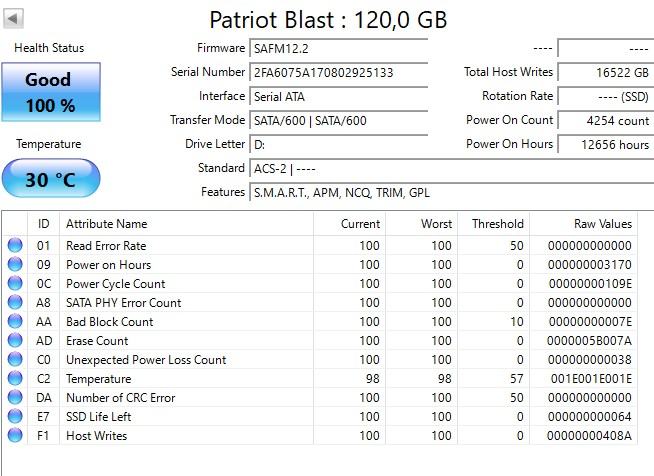The width and height of the screenshot is (654, 476).
Task: Click the previous disk arrow button
Action: point(14,18)
